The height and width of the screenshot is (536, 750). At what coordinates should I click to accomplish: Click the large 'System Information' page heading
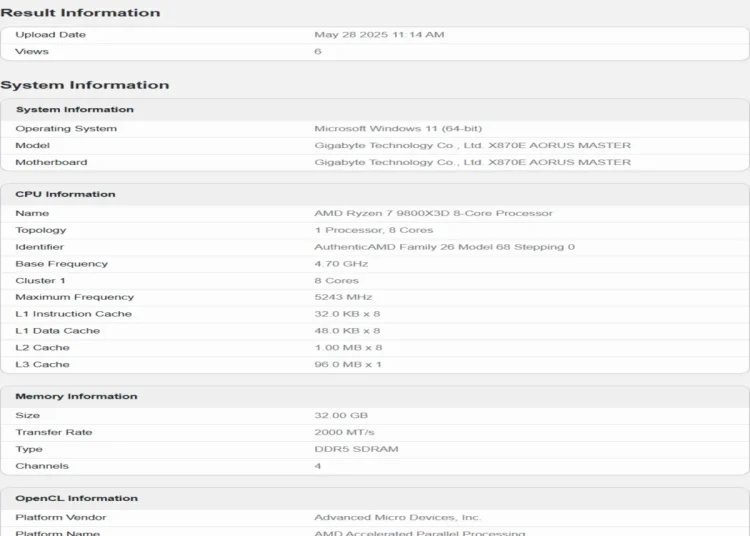click(x=85, y=85)
